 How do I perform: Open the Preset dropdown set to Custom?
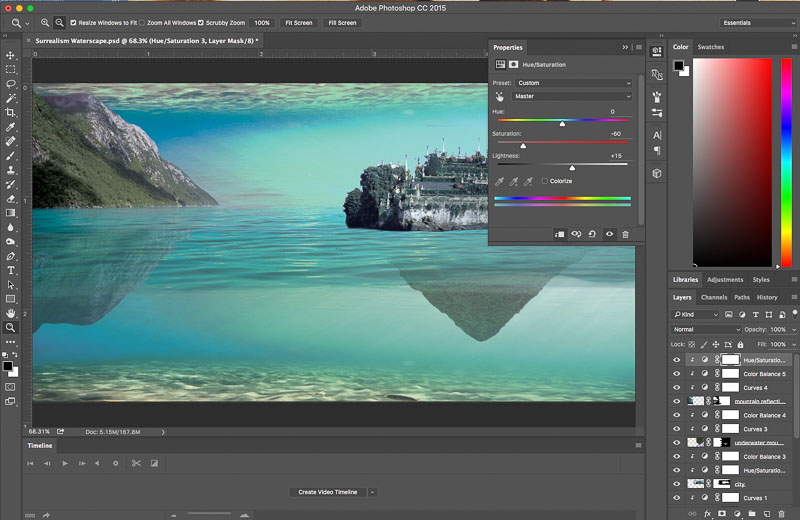pyautogui.click(x=573, y=83)
